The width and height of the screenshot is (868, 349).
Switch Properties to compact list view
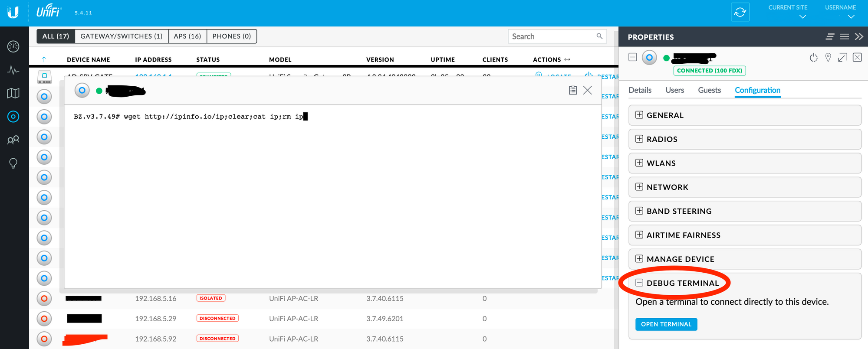coord(830,37)
